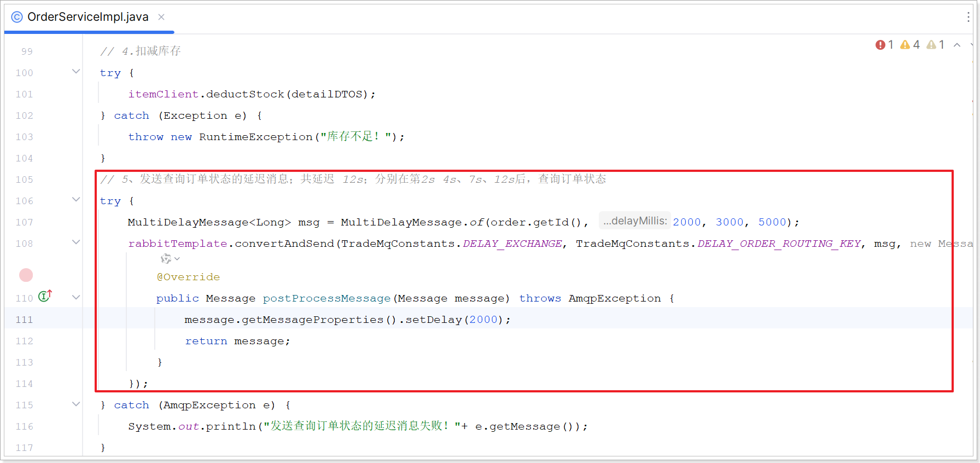
Task: Click the RuntimeException class name
Action: (255, 137)
